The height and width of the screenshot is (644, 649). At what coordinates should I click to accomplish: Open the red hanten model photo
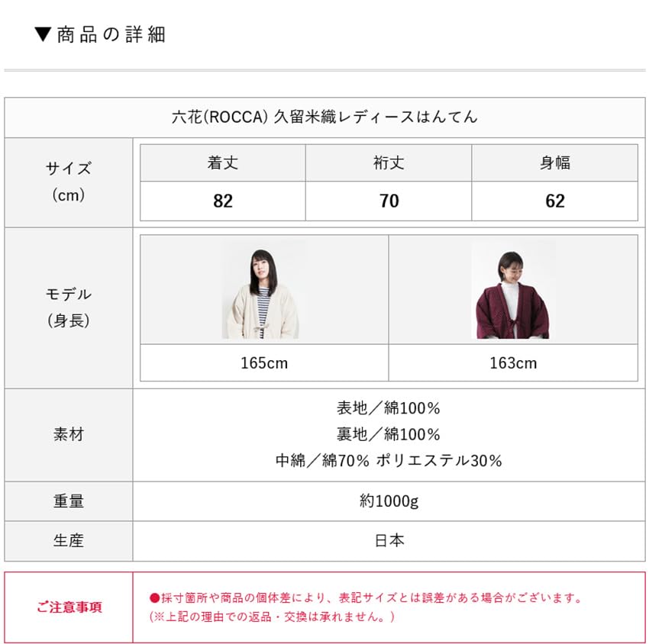tap(512, 290)
